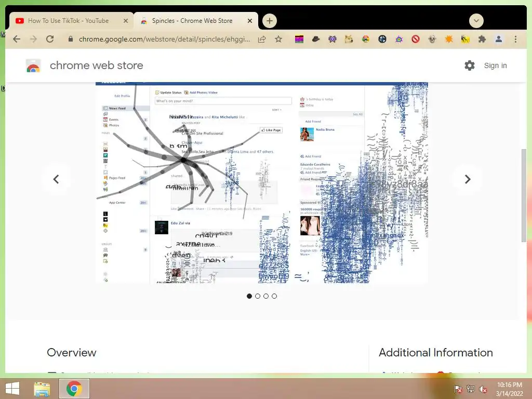The width and height of the screenshot is (532, 399).
Task: Open the rainbow mushroom extension icon
Action: click(x=365, y=39)
